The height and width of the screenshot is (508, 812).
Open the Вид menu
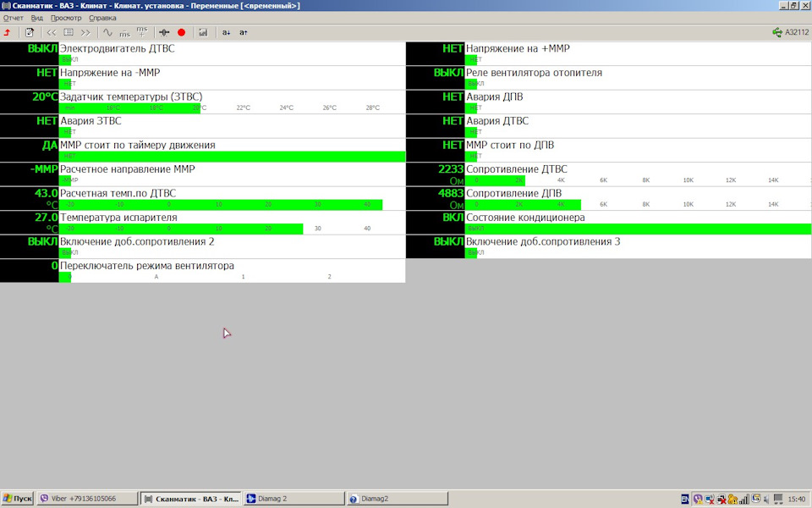(36, 18)
